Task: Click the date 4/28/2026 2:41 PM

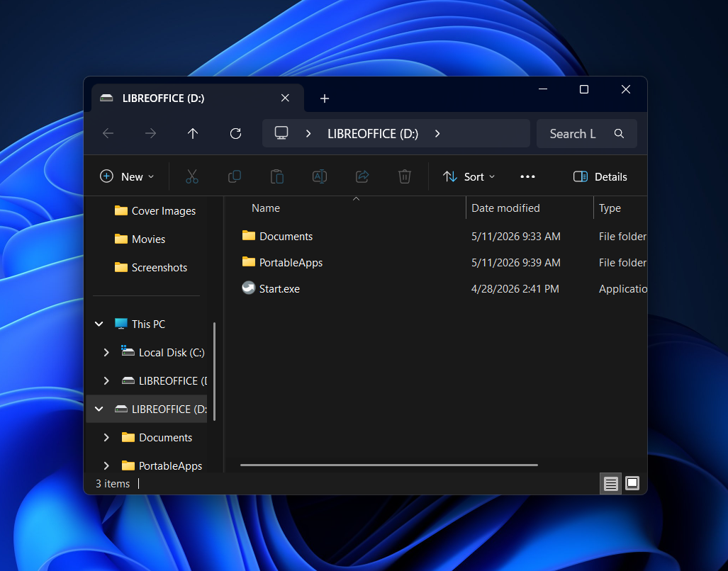Action: 515,288
